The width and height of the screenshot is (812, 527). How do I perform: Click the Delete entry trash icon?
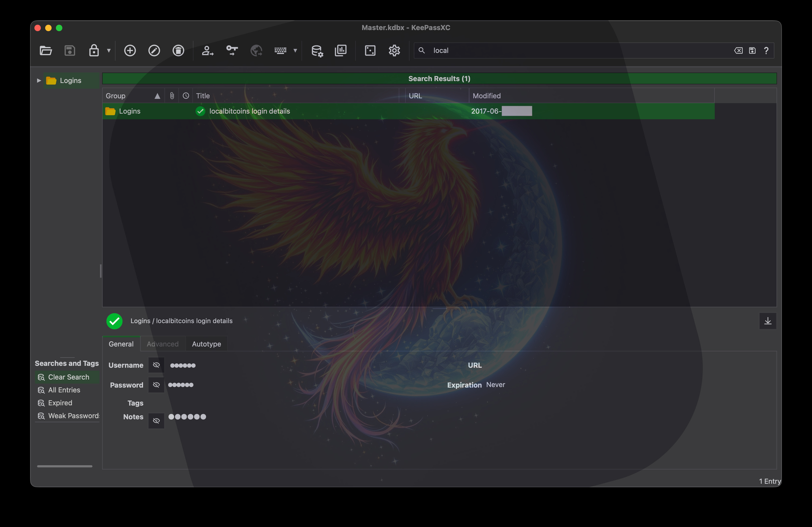tap(178, 50)
